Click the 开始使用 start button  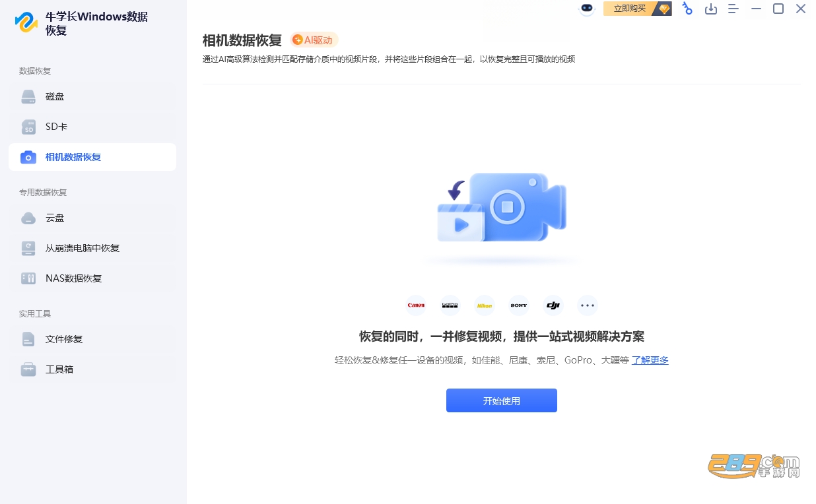pos(502,400)
